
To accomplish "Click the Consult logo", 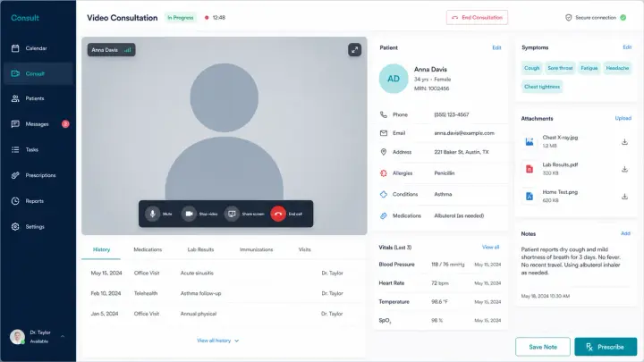I will 25,18.
